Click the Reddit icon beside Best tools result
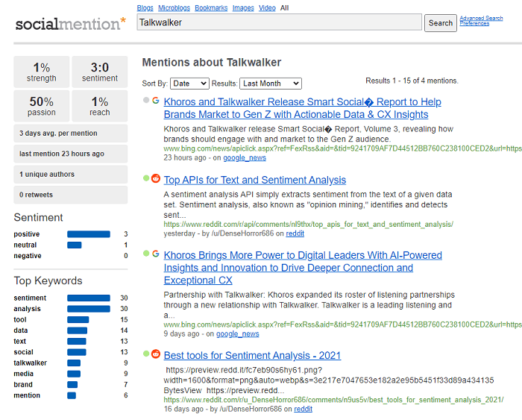This screenshot has width=522, height=420. (x=156, y=354)
